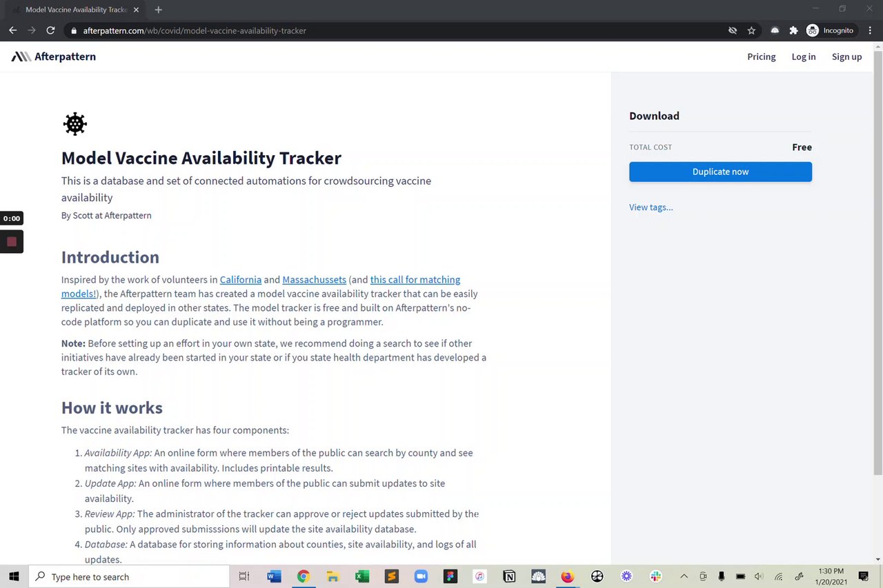Close the Model Vaccine Availability Tracker tab
The image size is (883, 588).
click(x=137, y=10)
